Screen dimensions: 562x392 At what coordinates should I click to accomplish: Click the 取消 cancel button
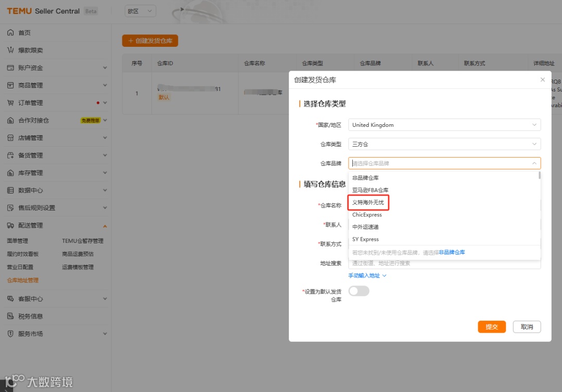[x=527, y=327]
